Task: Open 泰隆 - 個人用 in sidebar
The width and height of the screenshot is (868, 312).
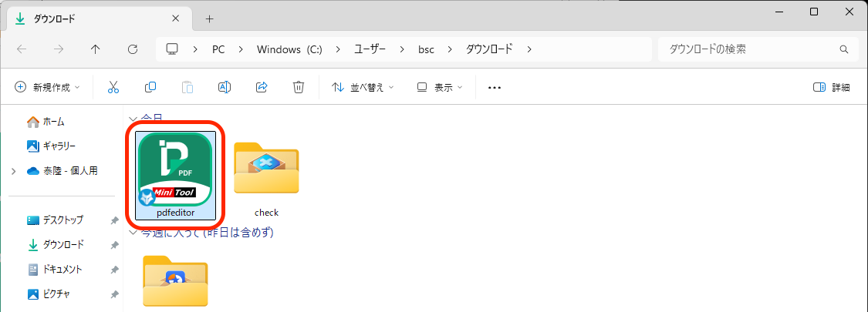Action: coord(62,171)
